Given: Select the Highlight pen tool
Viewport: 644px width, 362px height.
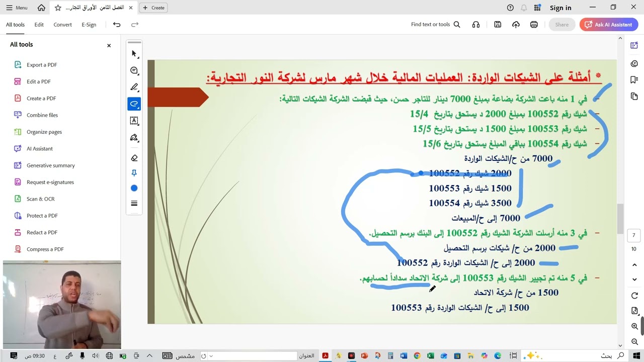Looking at the screenshot, I should click(134, 87).
